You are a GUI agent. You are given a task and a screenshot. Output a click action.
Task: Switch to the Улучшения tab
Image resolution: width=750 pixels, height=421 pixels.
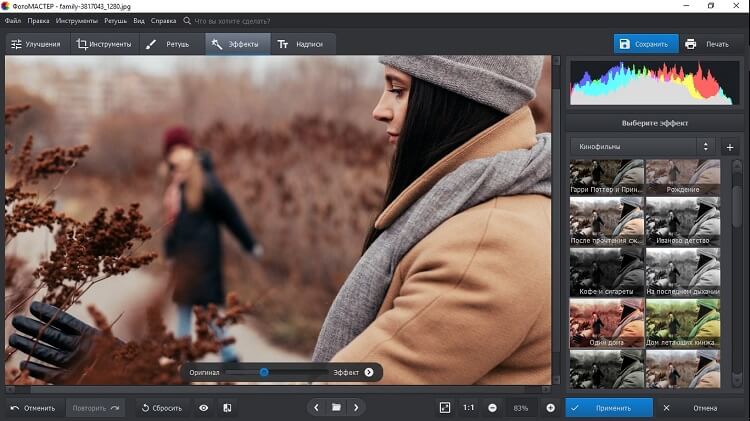[x=36, y=44]
